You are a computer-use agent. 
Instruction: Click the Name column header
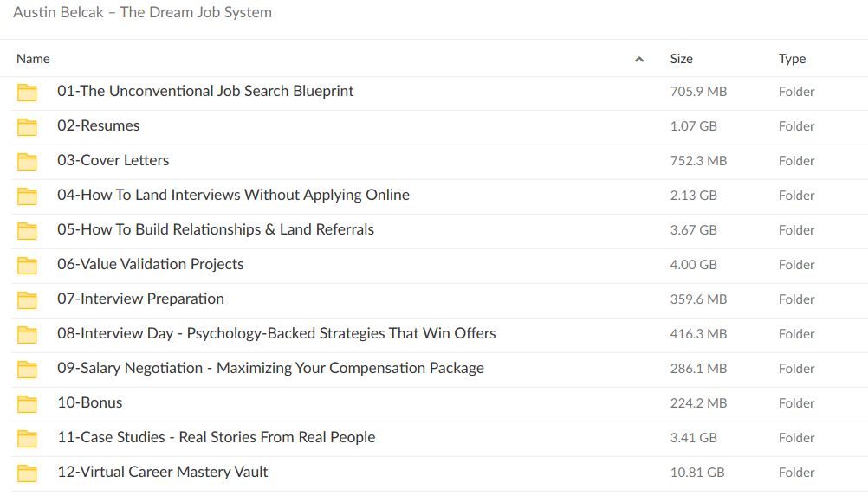[33, 59]
